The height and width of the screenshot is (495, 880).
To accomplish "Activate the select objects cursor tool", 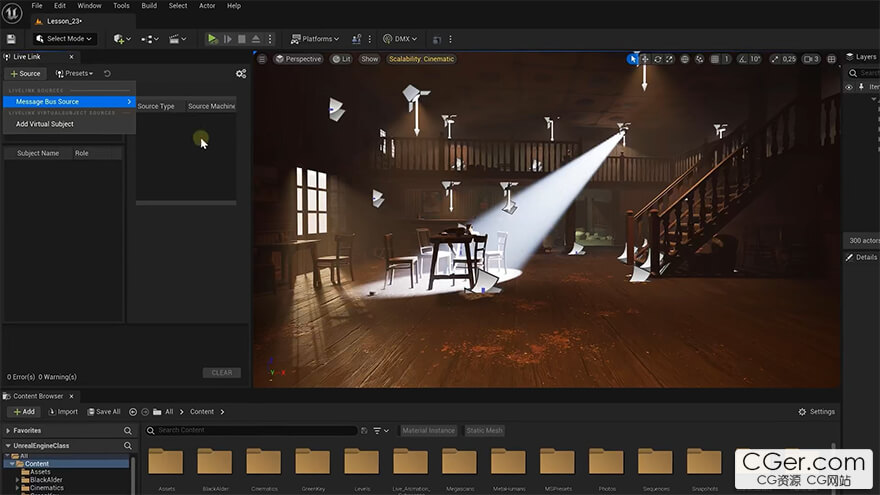I will coord(633,59).
